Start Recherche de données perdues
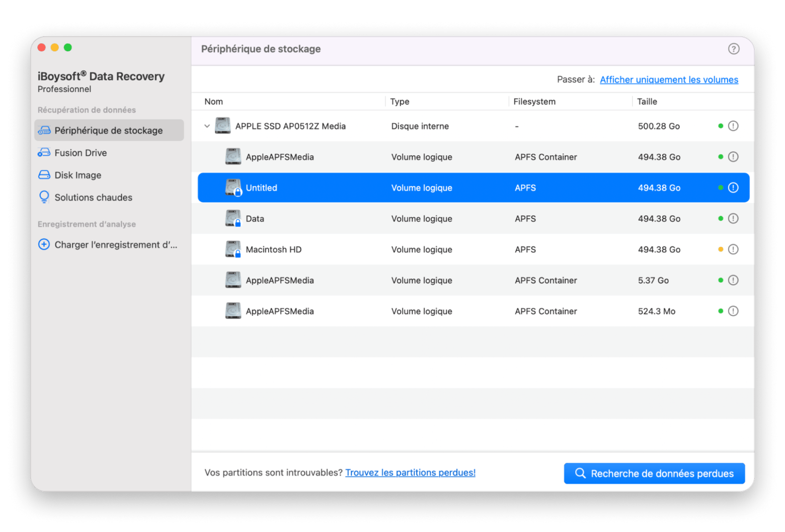785x532 pixels. click(x=654, y=473)
